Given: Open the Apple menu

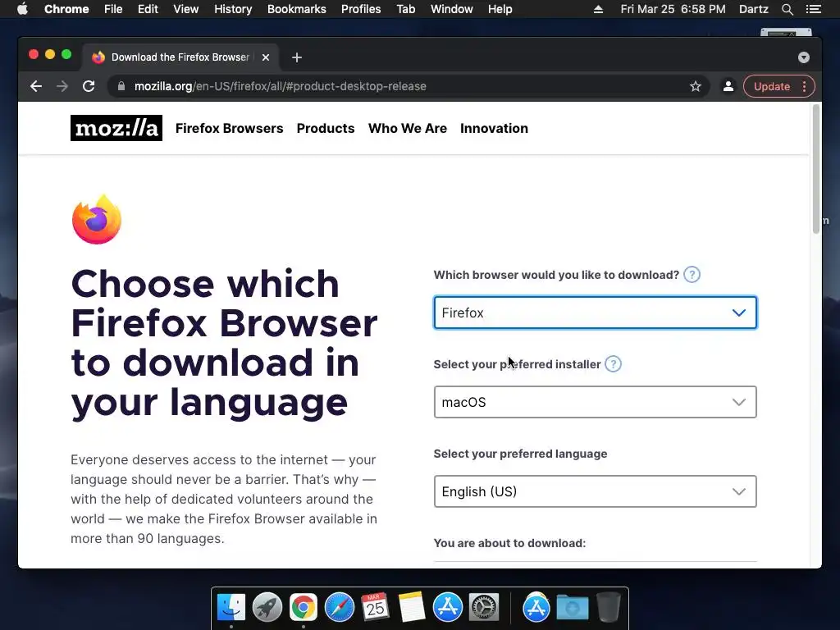Looking at the screenshot, I should tap(22, 9).
